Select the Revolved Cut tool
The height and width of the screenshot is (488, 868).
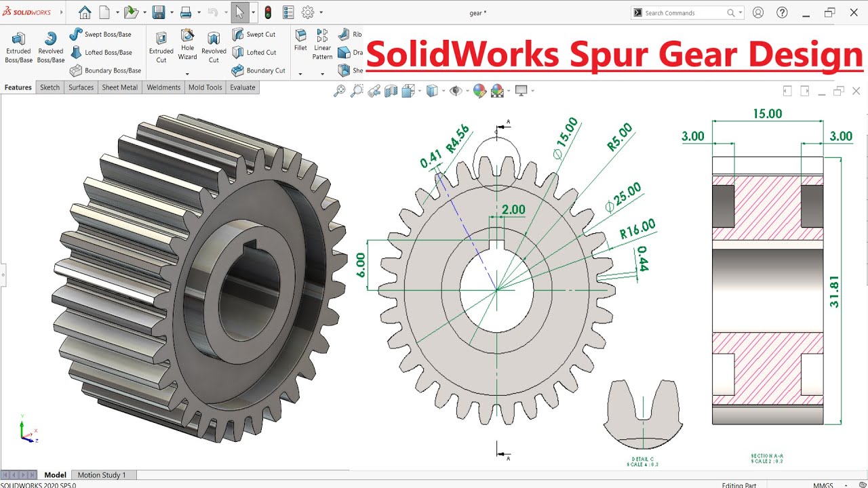tap(214, 47)
